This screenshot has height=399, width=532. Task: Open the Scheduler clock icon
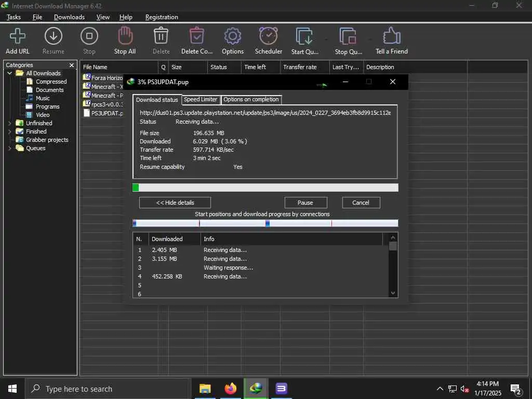pyautogui.click(x=269, y=36)
